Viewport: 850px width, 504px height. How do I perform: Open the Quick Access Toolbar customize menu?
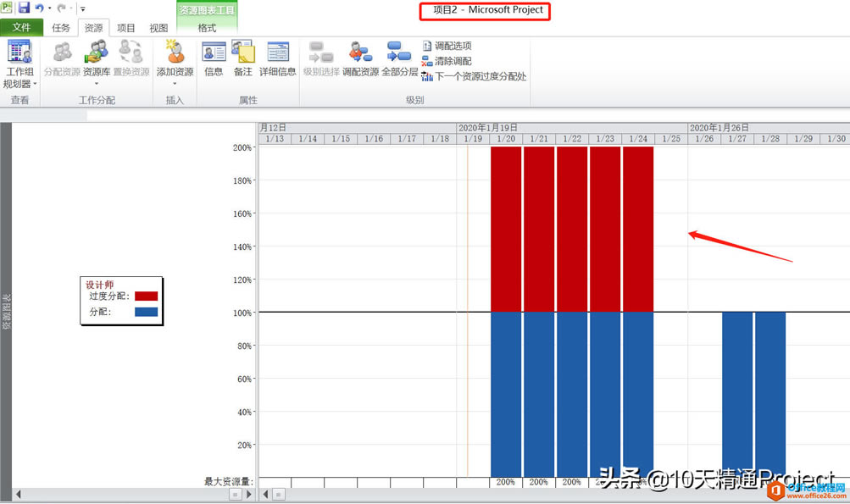pos(81,8)
